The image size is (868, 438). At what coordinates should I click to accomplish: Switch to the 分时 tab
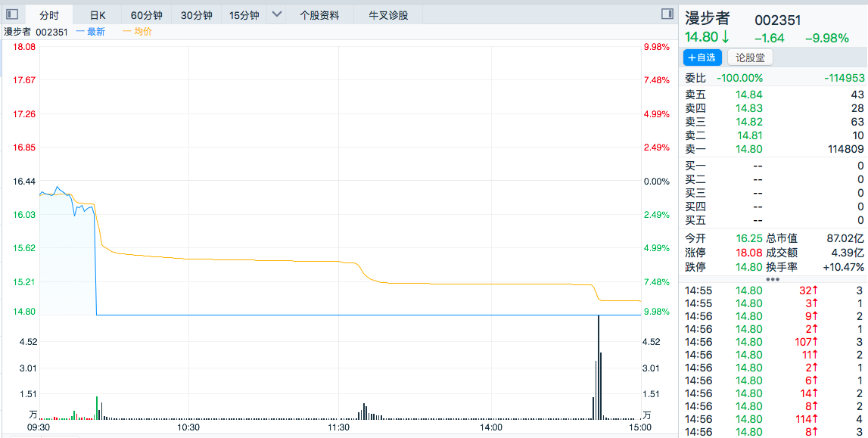[x=49, y=15]
